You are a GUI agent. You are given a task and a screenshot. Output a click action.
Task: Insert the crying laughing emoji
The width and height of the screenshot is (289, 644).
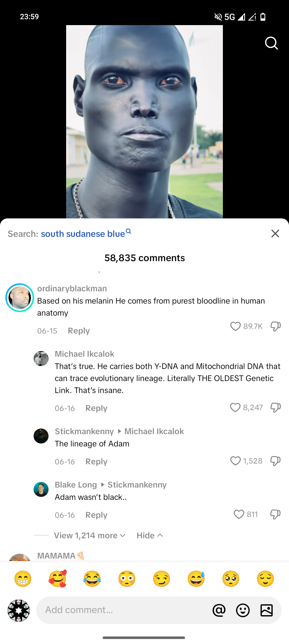(x=92, y=579)
